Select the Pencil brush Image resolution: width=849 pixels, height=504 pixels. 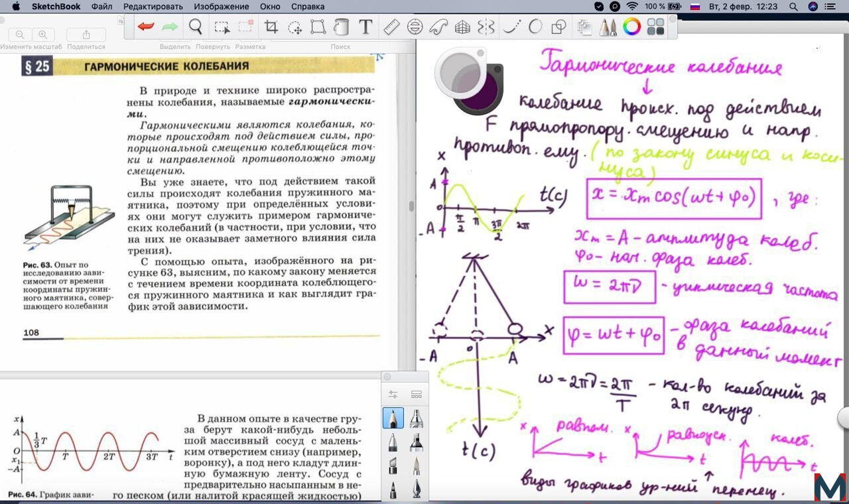(393, 418)
